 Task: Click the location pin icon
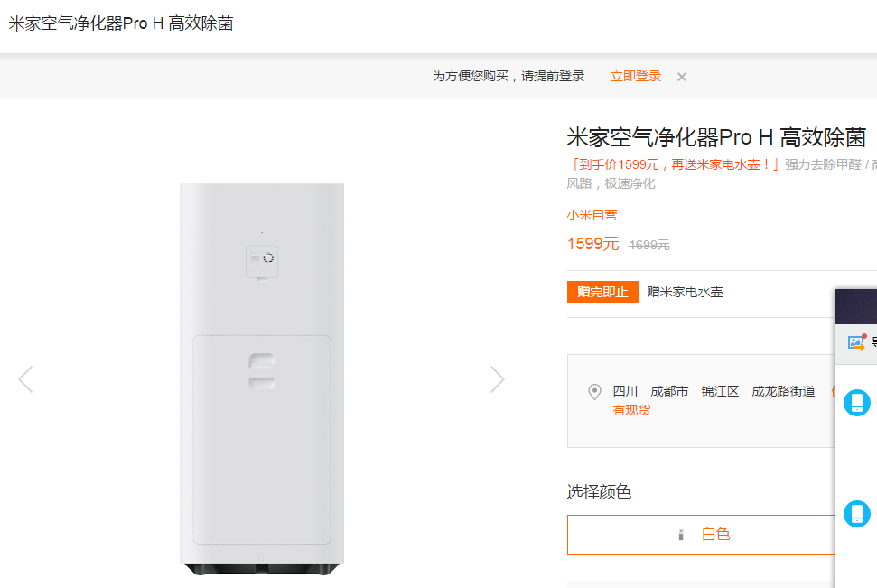coord(594,392)
